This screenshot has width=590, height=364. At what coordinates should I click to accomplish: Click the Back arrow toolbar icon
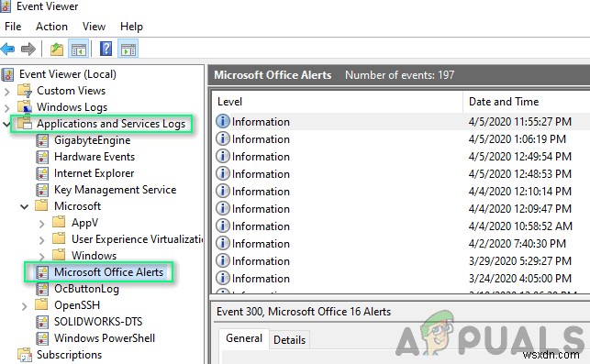(8, 49)
